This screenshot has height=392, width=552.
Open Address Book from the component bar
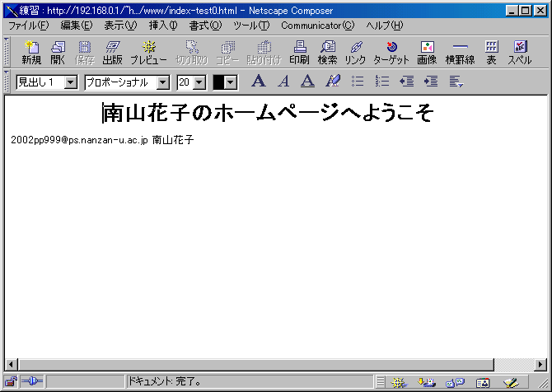pos(483,382)
